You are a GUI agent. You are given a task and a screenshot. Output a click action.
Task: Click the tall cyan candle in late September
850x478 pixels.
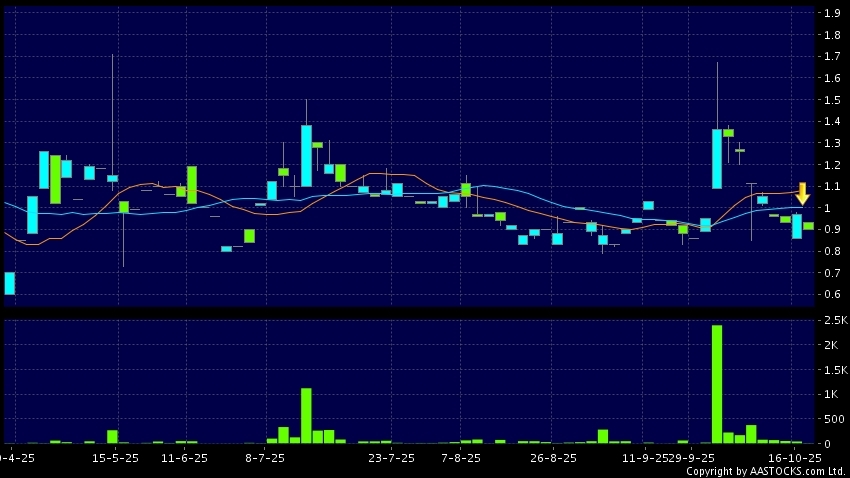(717, 158)
